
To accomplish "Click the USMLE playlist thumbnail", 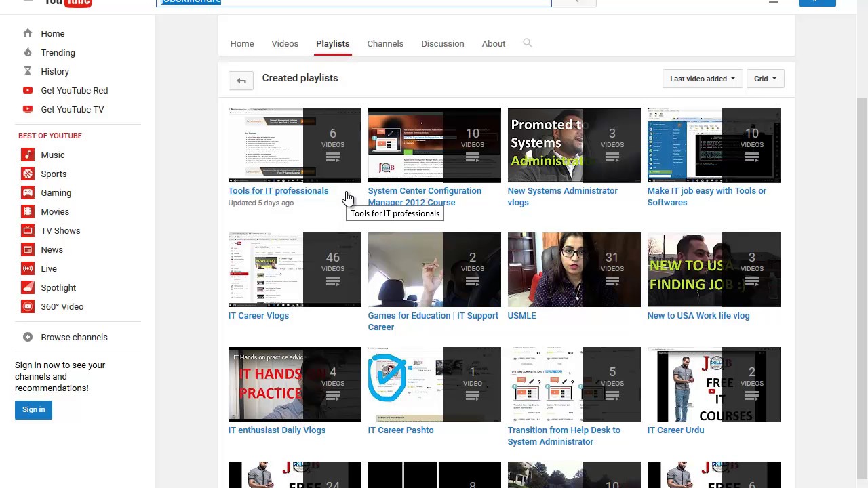I will 574,270.
